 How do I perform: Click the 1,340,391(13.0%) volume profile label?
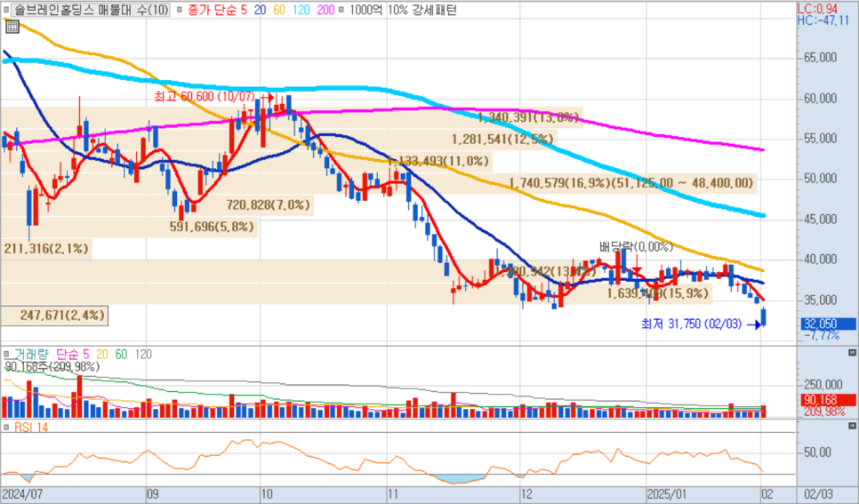tap(528, 117)
